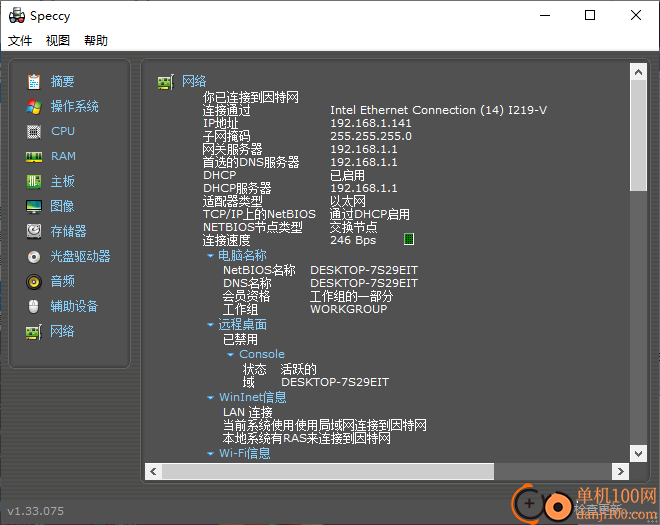Click the horizontal scrollbar right arrow
The image size is (660, 525).
click(x=620, y=472)
